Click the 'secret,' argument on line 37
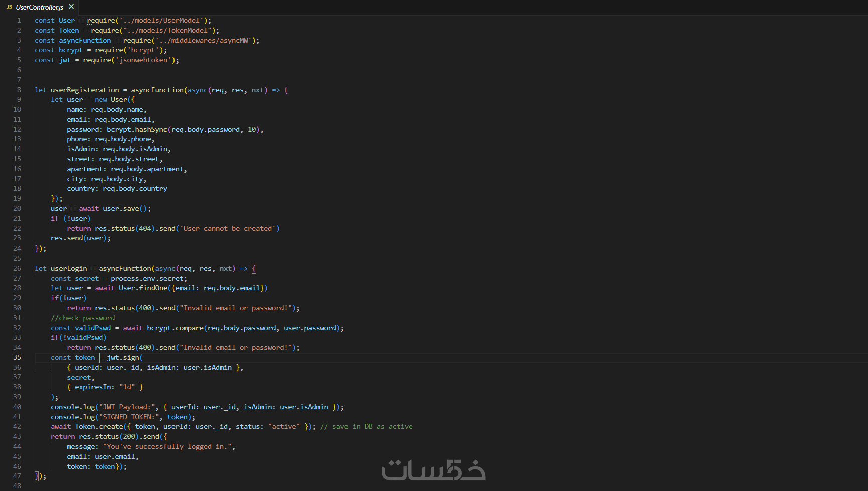The width and height of the screenshot is (868, 491). pyautogui.click(x=81, y=377)
